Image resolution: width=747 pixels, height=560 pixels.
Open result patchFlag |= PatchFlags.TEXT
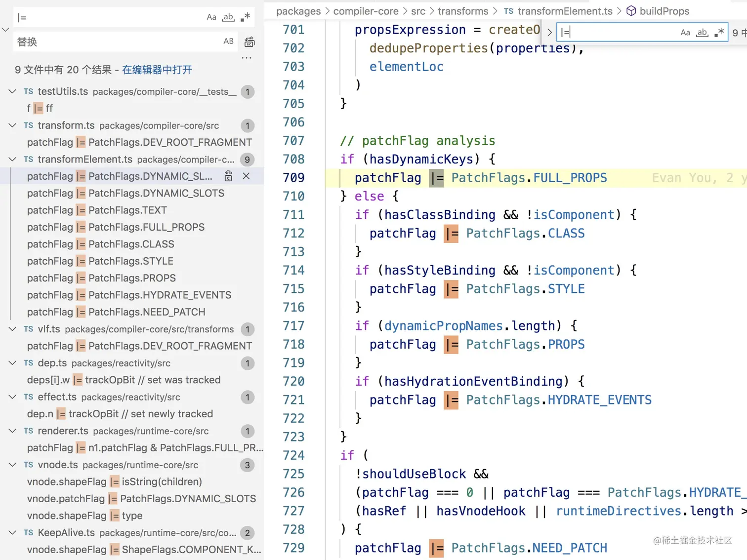(97, 210)
